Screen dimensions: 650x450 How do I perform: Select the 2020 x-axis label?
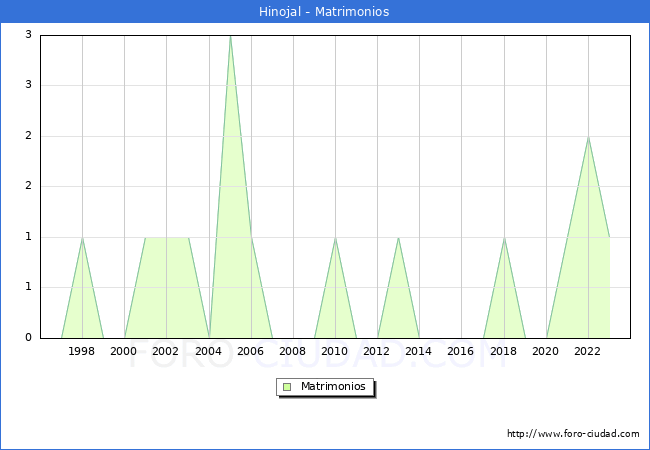(x=546, y=351)
